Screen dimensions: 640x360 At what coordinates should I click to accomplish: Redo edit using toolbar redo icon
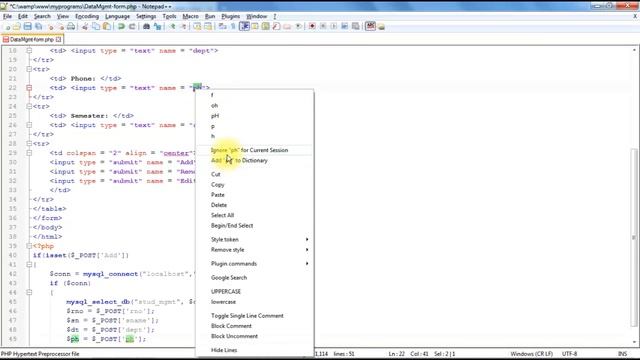[132, 27]
